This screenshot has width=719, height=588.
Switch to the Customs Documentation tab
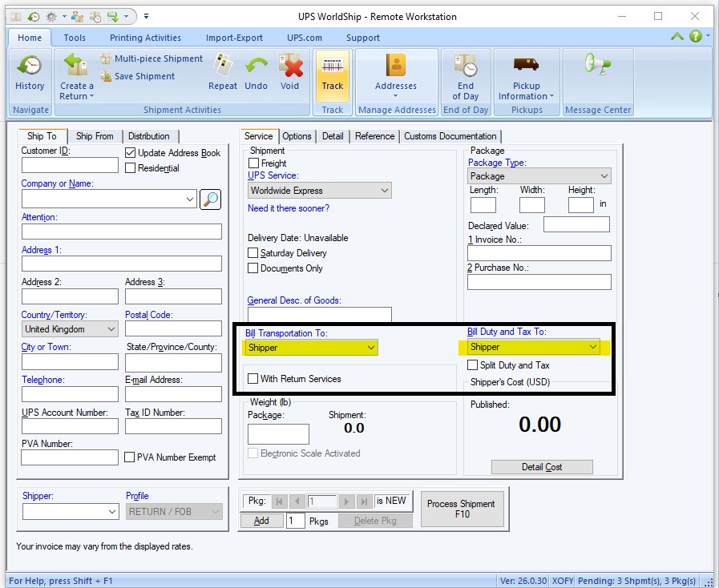(450, 136)
